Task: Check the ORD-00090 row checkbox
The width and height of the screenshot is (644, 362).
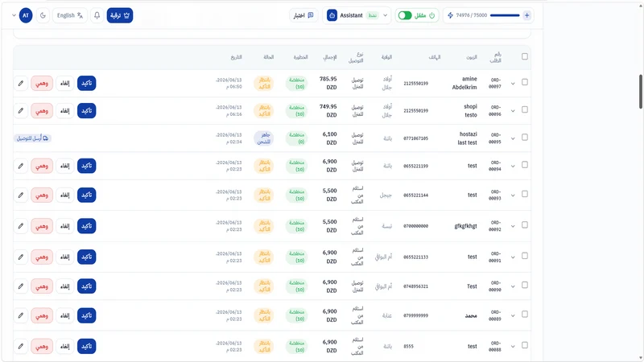Action: click(525, 285)
